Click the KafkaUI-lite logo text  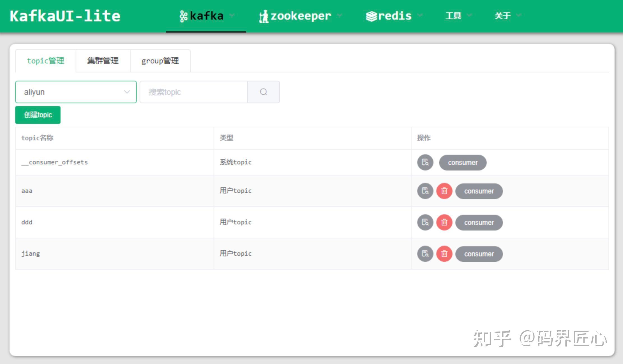(x=64, y=16)
